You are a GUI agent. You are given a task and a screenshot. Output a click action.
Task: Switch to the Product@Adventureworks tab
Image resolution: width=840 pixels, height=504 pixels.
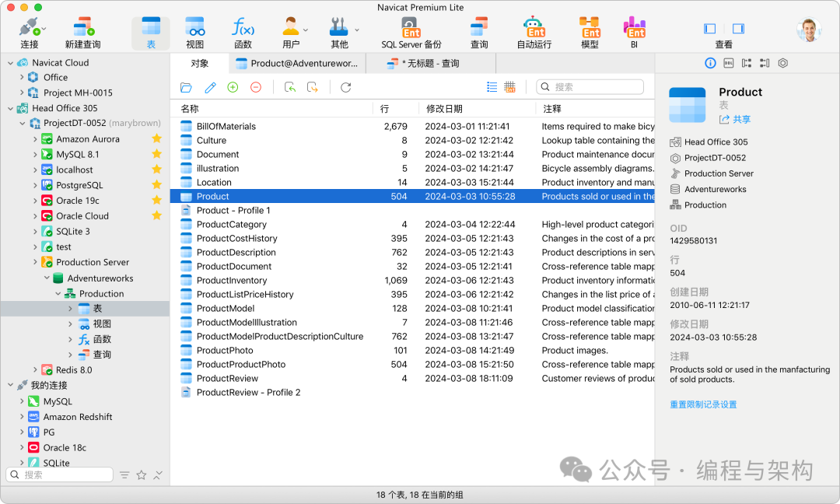click(297, 63)
